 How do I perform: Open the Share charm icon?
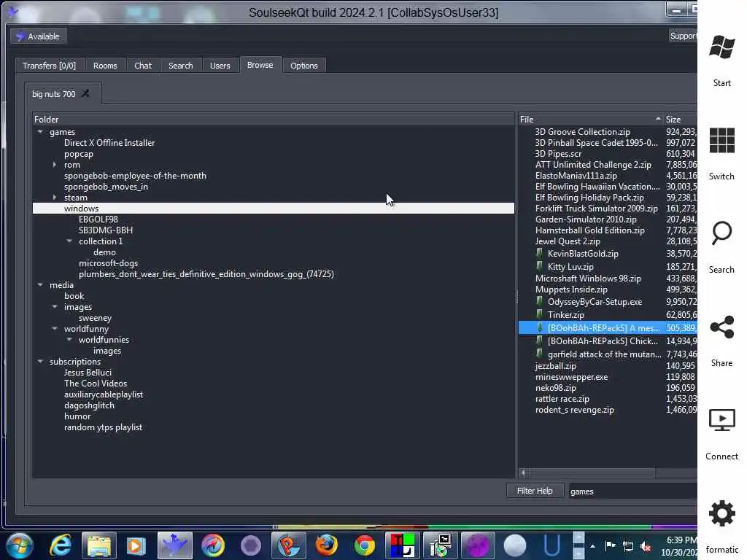click(721, 327)
